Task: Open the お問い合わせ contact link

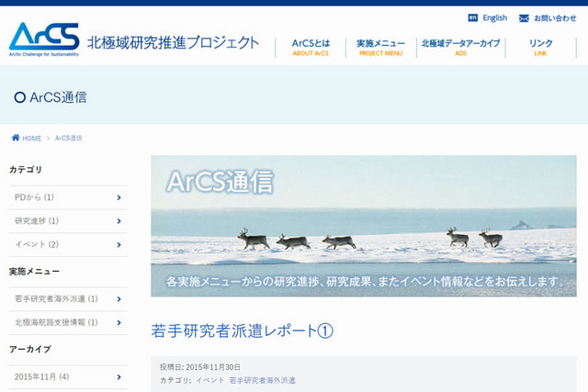Action: [x=555, y=18]
